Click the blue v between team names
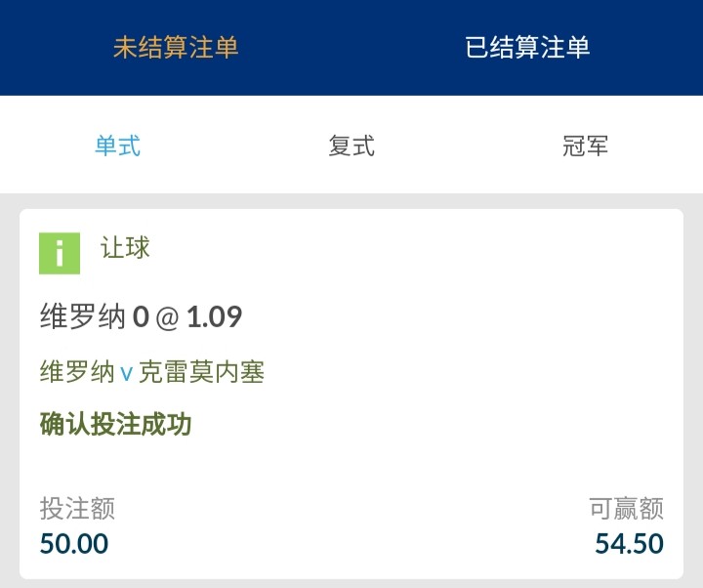Screen dimensions: 703x588 click(126, 374)
